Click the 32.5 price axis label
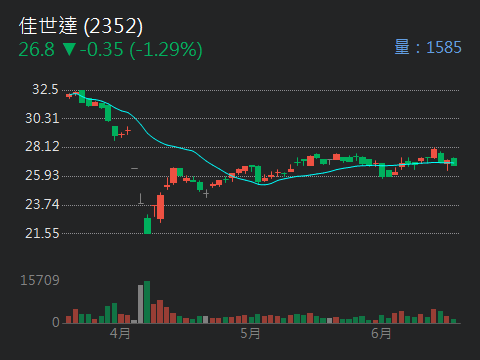This screenshot has width=480, height=360. click(x=45, y=89)
